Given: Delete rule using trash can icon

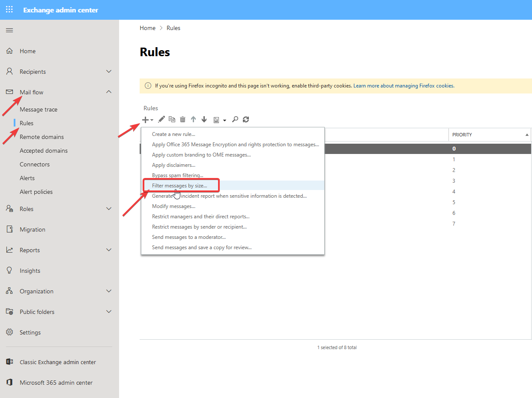Looking at the screenshot, I should 183,120.
